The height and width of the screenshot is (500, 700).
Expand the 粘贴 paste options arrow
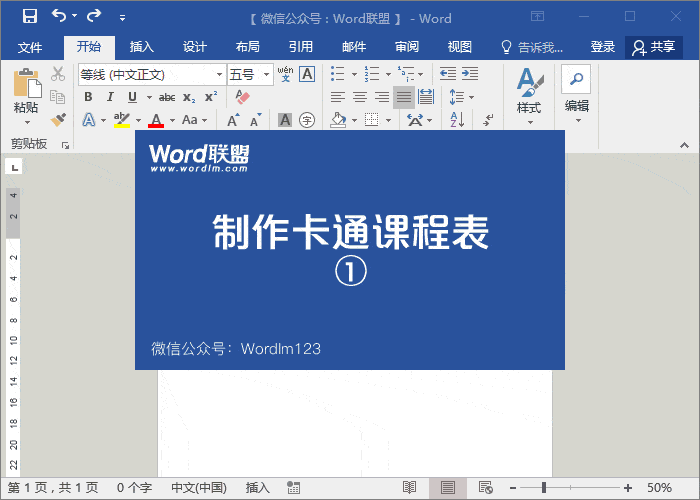point(27,122)
